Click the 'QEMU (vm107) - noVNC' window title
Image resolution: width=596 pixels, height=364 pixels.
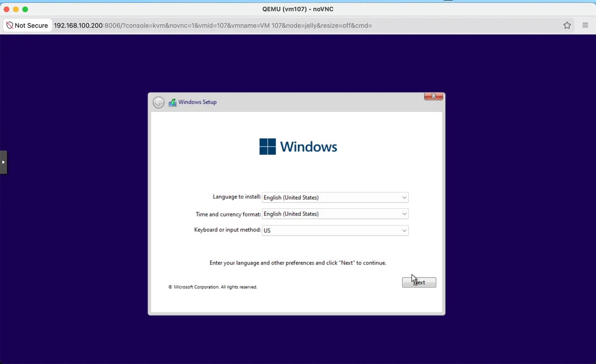click(298, 9)
